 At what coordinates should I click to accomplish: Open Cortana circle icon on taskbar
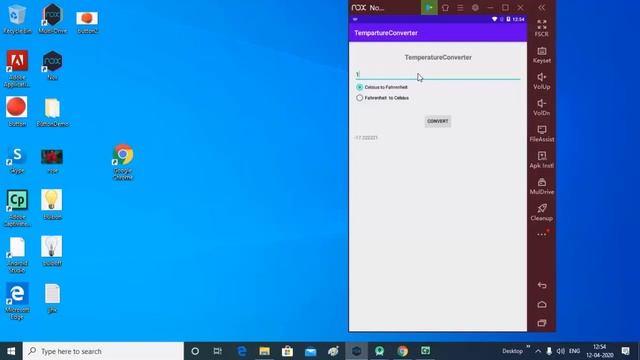(x=195, y=351)
